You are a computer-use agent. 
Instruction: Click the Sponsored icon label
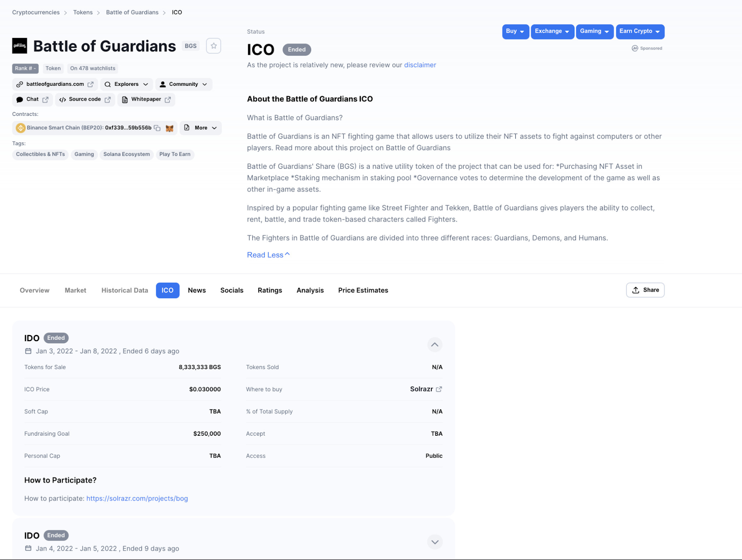[647, 48]
